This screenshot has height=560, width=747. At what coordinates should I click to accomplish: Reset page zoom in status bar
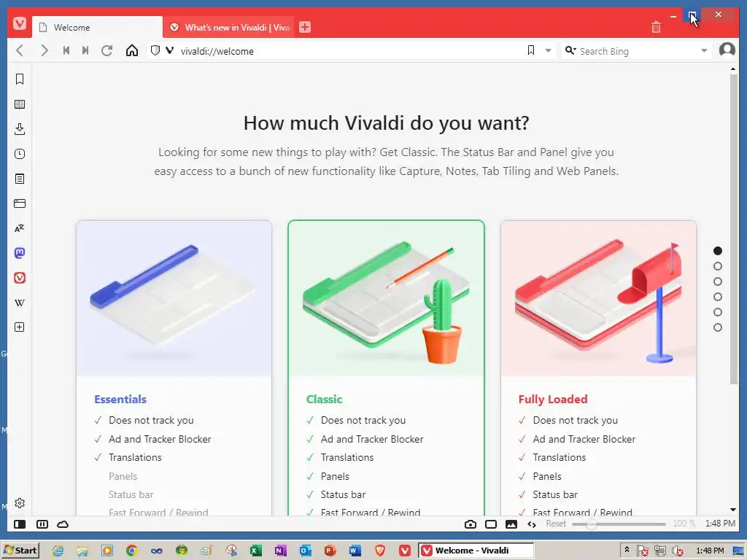(555, 524)
